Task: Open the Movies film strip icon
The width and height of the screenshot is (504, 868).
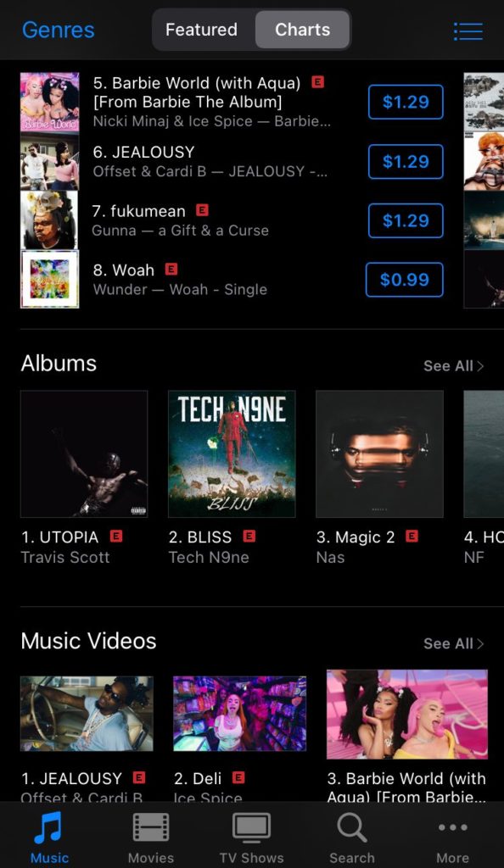Action: pos(151,828)
